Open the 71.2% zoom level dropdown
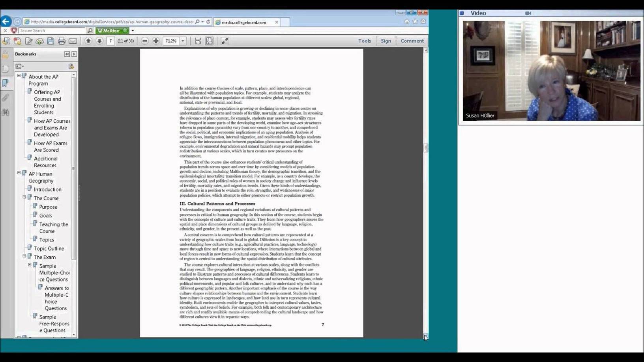The image size is (644, 362). pyautogui.click(x=183, y=41)
